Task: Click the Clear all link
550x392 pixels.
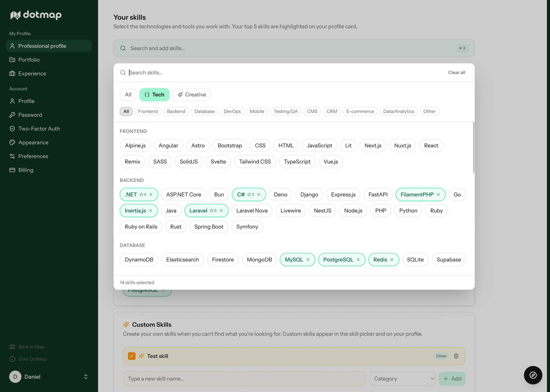Action: tap(457, 73)
